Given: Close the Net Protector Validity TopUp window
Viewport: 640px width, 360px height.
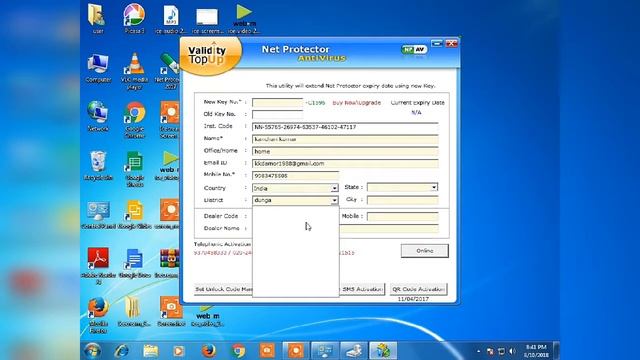Looking at the screenshot, I should pos(451,43).
